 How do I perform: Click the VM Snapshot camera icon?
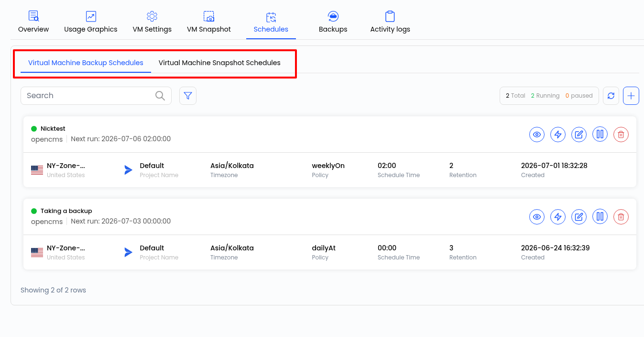pos(209,16)
